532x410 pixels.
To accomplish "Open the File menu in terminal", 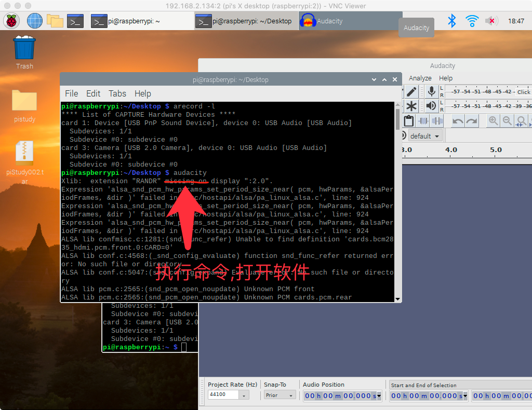I will pos(72,93).
